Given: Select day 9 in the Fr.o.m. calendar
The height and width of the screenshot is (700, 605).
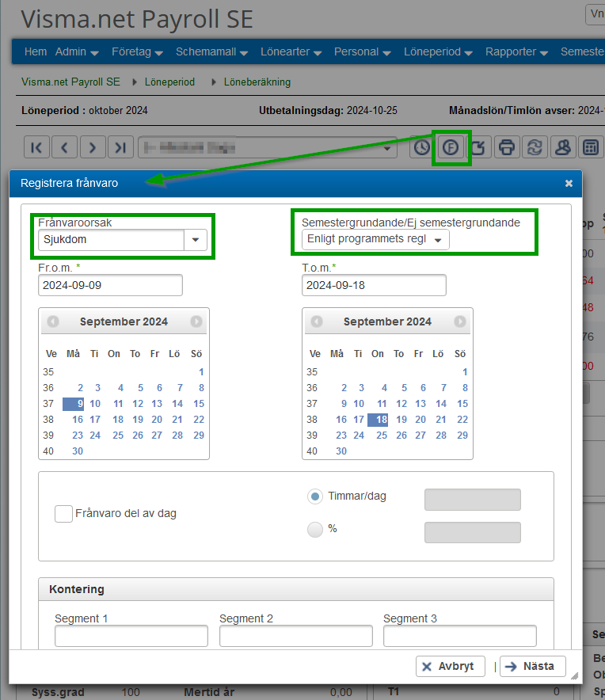Looking at the screenshot, I should click(73, 404).
